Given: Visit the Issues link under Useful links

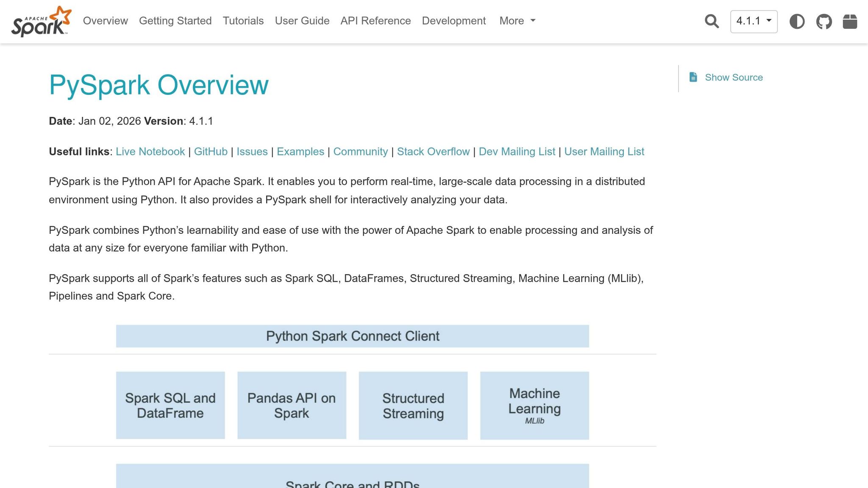Looking at the screenshot, I should pyautogui.click(x=252, y=151).
